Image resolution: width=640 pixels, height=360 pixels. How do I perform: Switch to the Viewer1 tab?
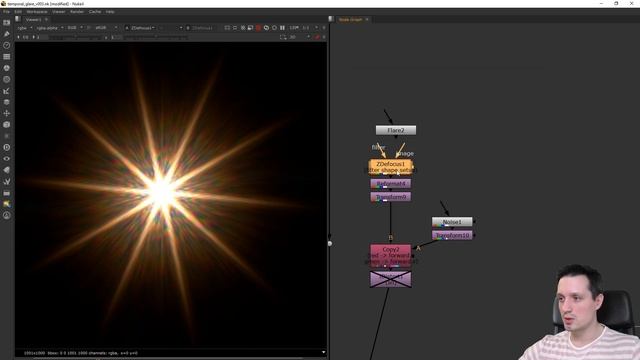click(33, 19)
